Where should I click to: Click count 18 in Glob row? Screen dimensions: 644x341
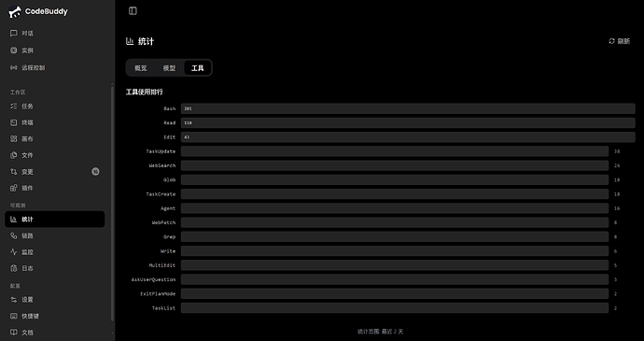[617, 179]
